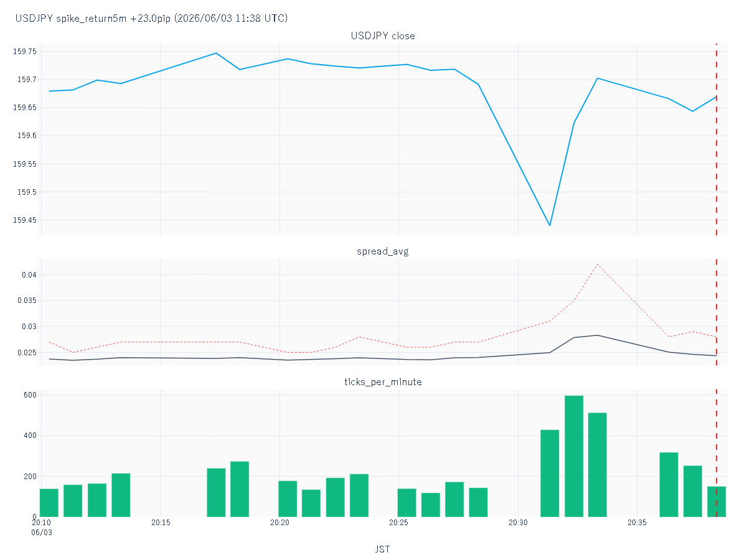Click the 20:15 time axis label
The width and height of the screenshot is (747, 560).
[161, 523]
